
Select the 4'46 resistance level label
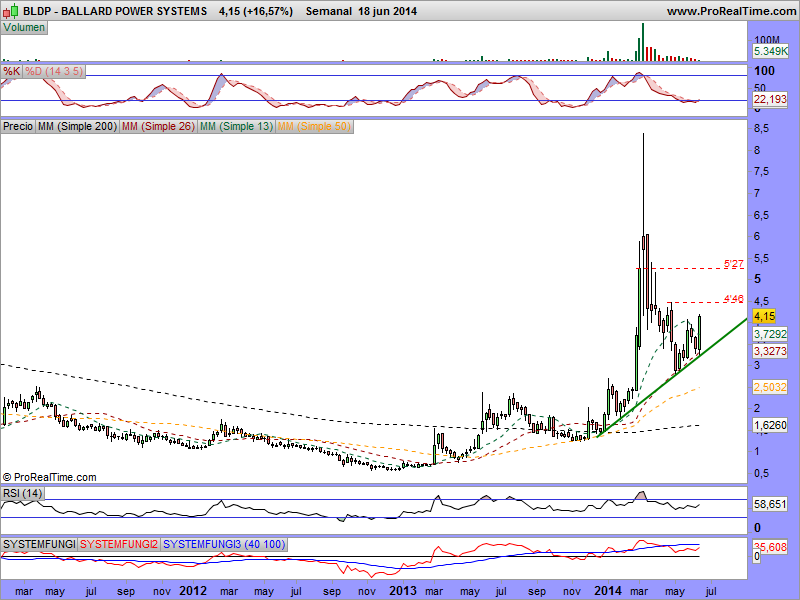tap(734, 299)
